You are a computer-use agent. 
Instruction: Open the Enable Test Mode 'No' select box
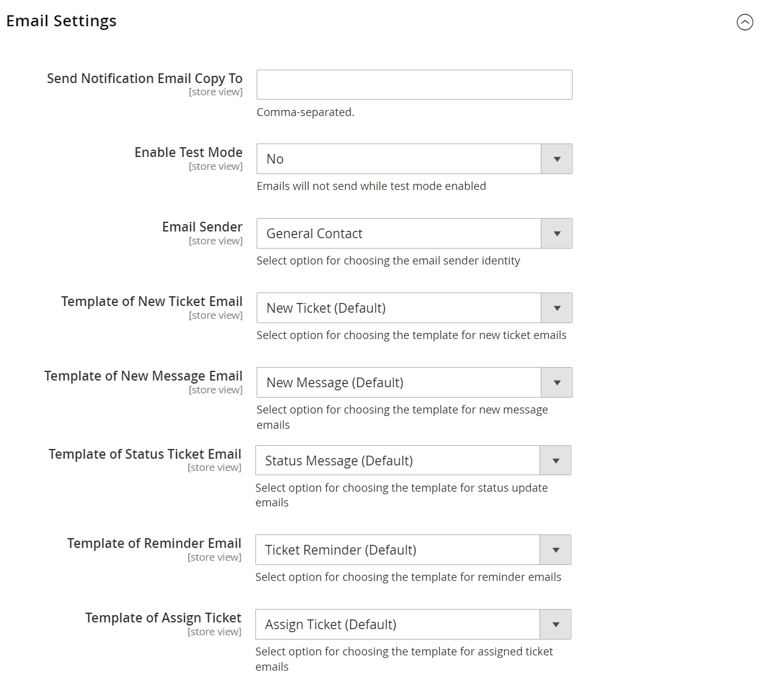pyautogui.click(x=398, y=159)
